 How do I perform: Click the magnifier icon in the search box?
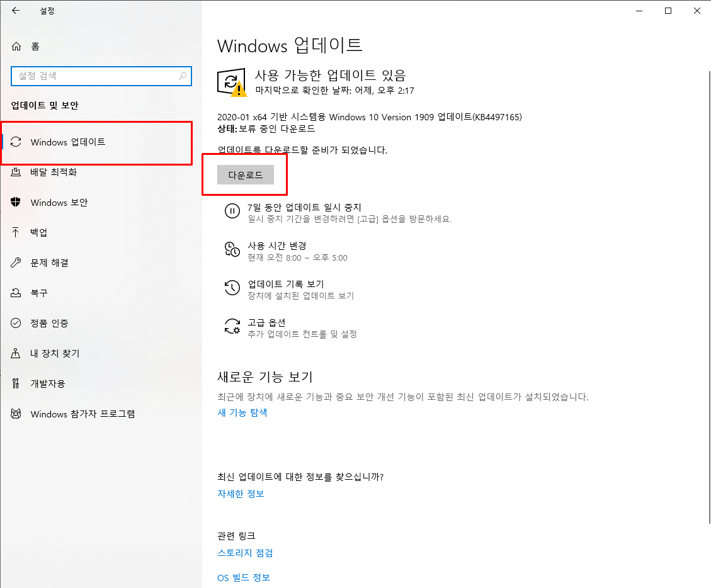[x=183, y=76]
